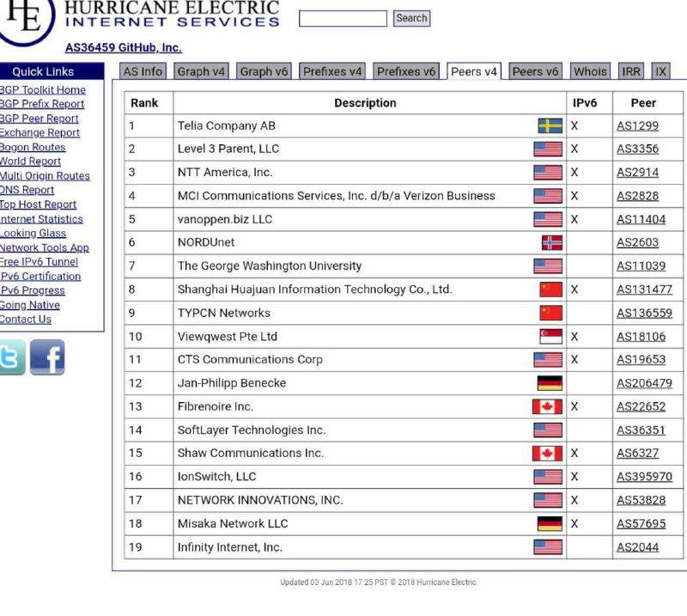Switch to the Graph v4 tab

pos(201,71)
